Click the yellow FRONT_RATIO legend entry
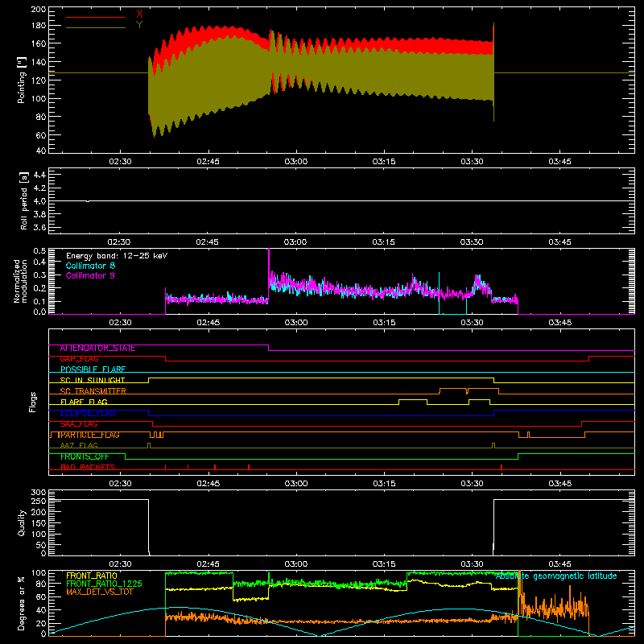 [92, 576]
